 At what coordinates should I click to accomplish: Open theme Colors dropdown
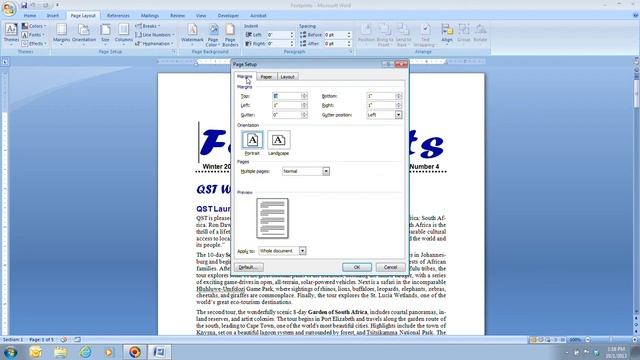[34, 26]
